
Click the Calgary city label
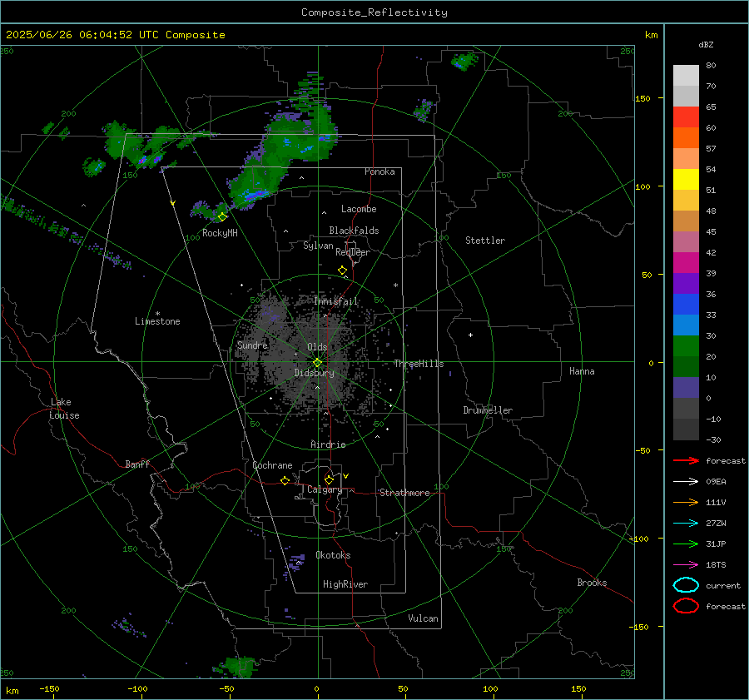coord(325,489)
